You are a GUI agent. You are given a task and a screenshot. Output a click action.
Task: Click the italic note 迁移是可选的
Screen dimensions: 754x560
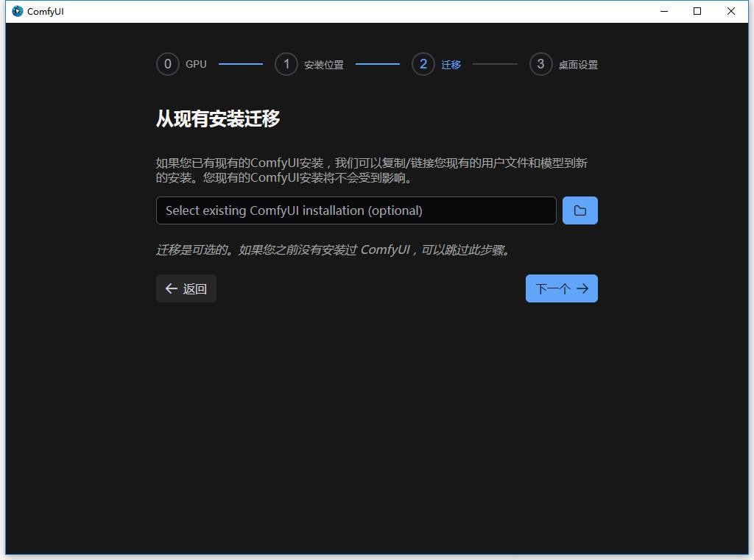click(x=334, y=250)
